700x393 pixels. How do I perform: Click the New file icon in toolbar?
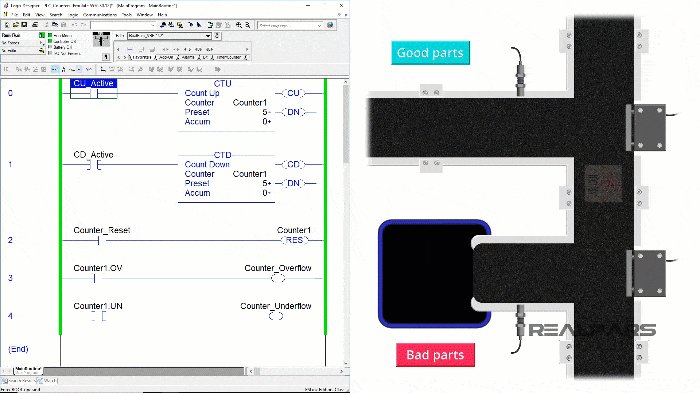click(7, 25)
